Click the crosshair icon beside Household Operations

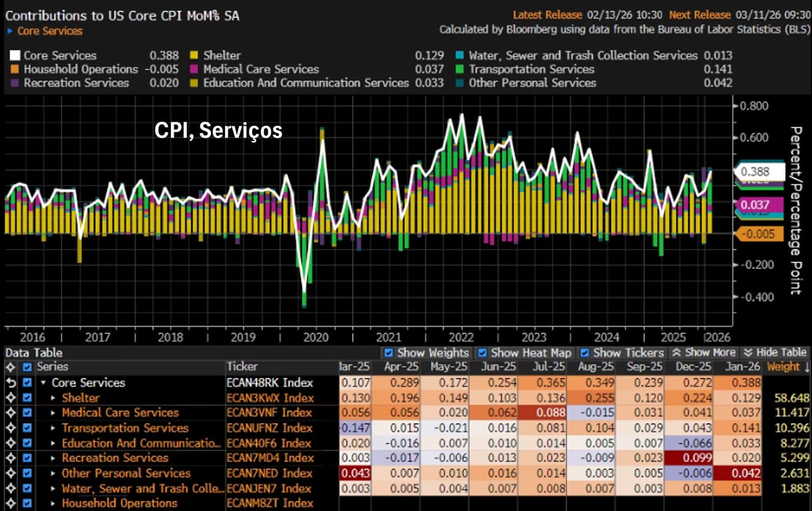tap(10, 504)
